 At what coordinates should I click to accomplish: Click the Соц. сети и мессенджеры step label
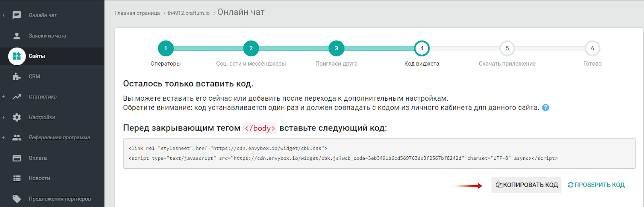[251, 64]
